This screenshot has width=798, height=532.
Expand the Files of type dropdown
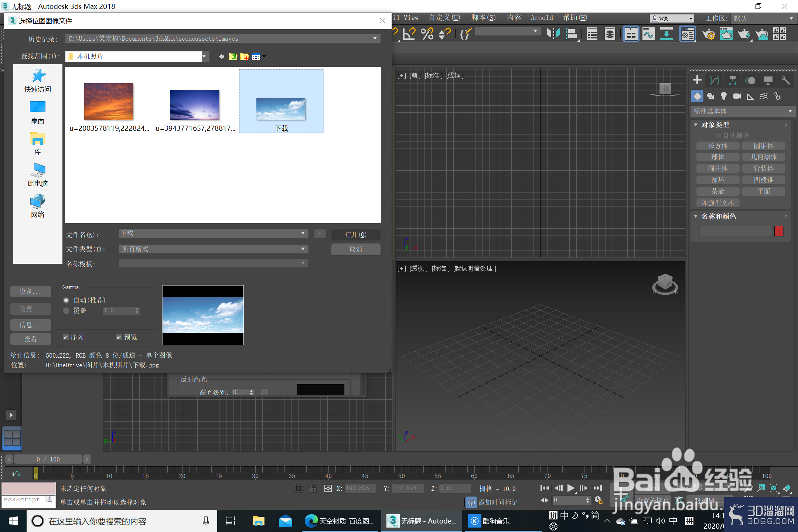303,249
